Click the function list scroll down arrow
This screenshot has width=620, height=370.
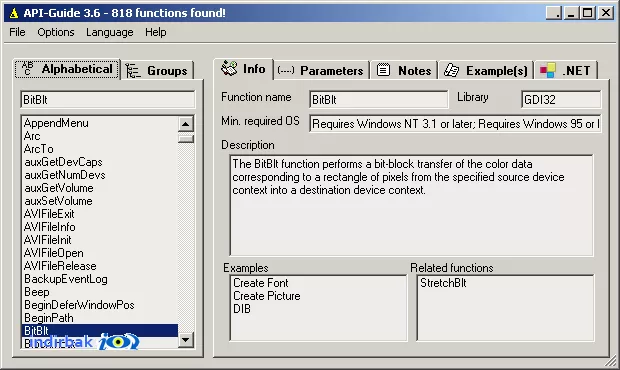(x=185, y=340)
